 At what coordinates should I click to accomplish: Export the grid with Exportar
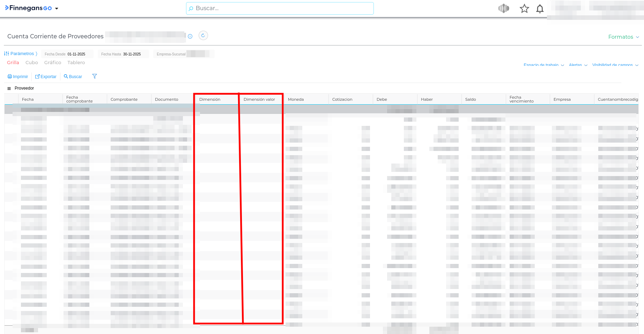(x=46, y=77)
